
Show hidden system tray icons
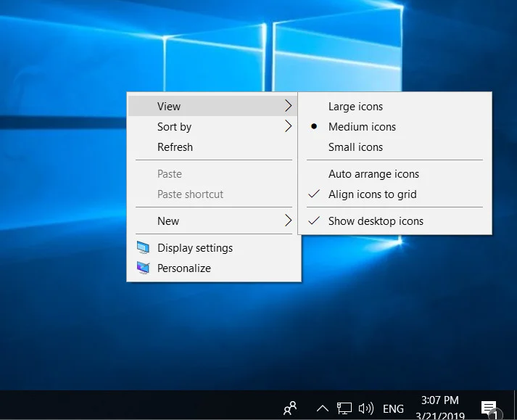click(323, 409)
